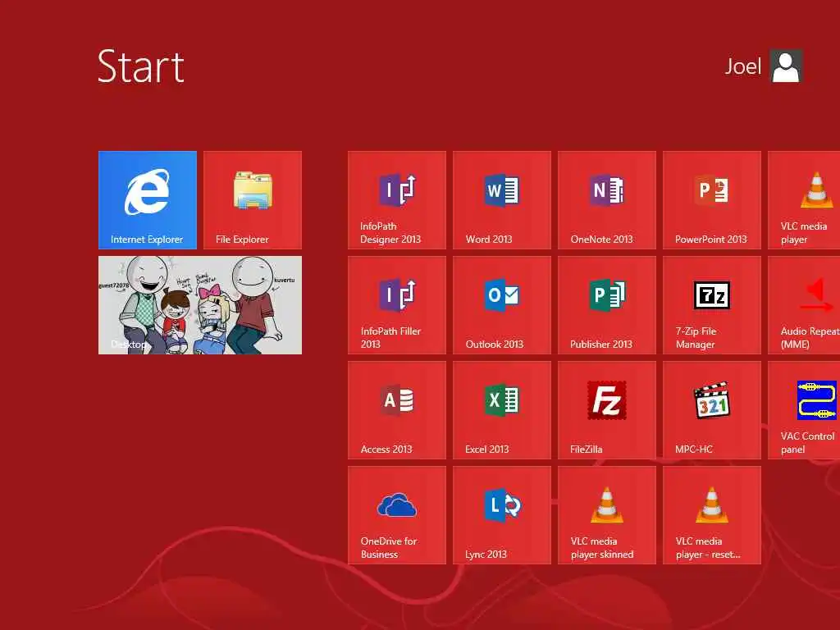
Task: Click the user avatar picture beside Joel
Action: (786, 66)
